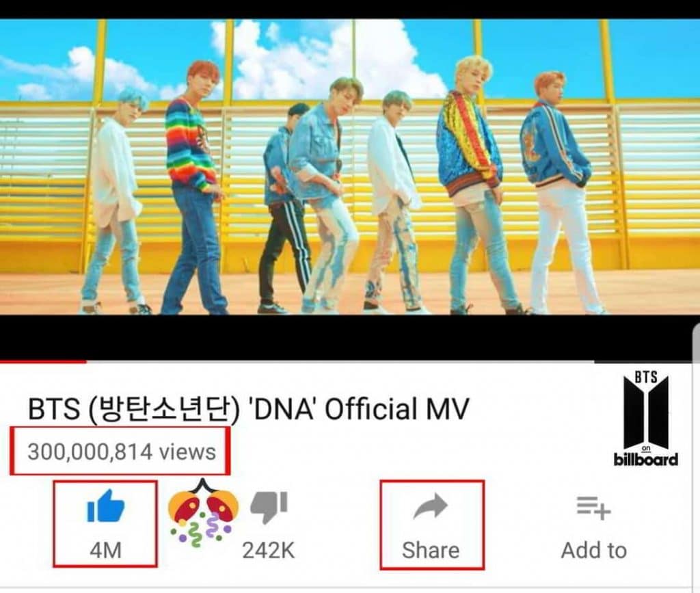Tap the billboard wordmark under the BTS logo
700x593 pixels.
tap(645, 459)
